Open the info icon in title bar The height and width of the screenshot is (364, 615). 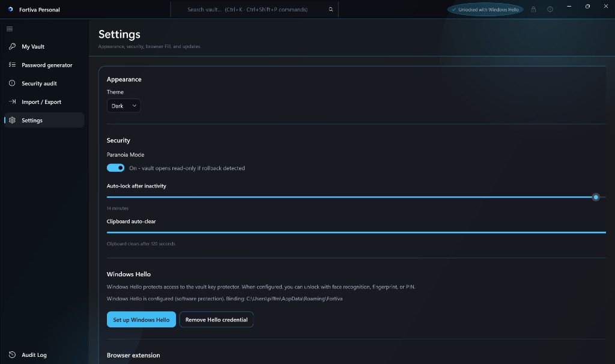(x=550, y=10)
